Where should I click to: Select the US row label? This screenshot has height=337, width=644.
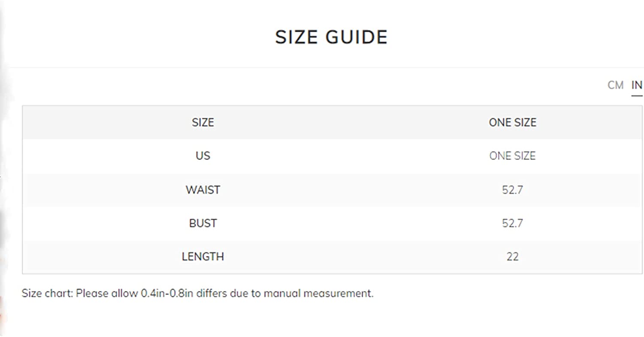[203, 156]
